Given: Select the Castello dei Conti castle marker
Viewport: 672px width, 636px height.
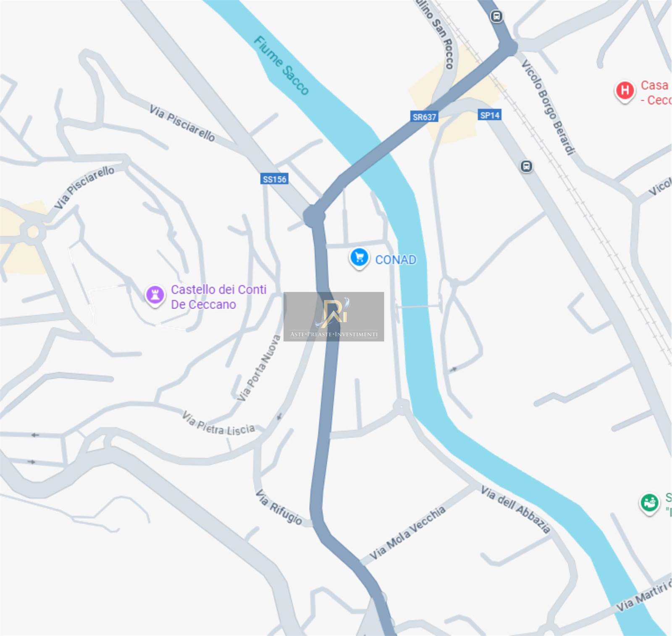Looking at the screenshot, I should [155, 295].
